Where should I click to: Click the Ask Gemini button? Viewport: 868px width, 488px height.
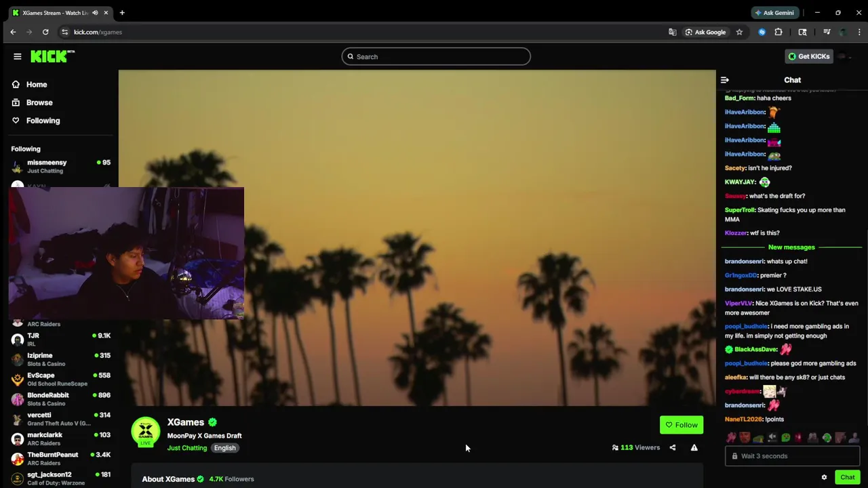pyautogui.click(x=774, y=13)
